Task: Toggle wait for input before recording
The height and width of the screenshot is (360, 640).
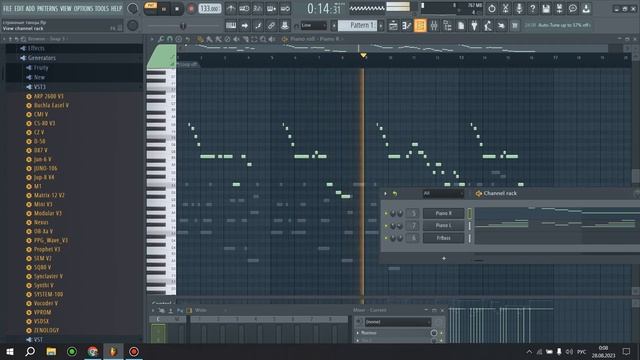Action: click(x=244, y=9)
